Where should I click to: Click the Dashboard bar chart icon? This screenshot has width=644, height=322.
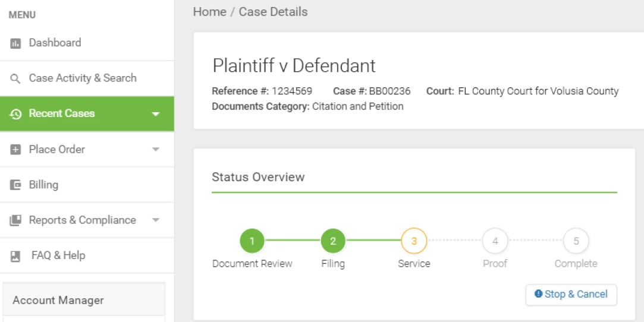tap(15, 43)
